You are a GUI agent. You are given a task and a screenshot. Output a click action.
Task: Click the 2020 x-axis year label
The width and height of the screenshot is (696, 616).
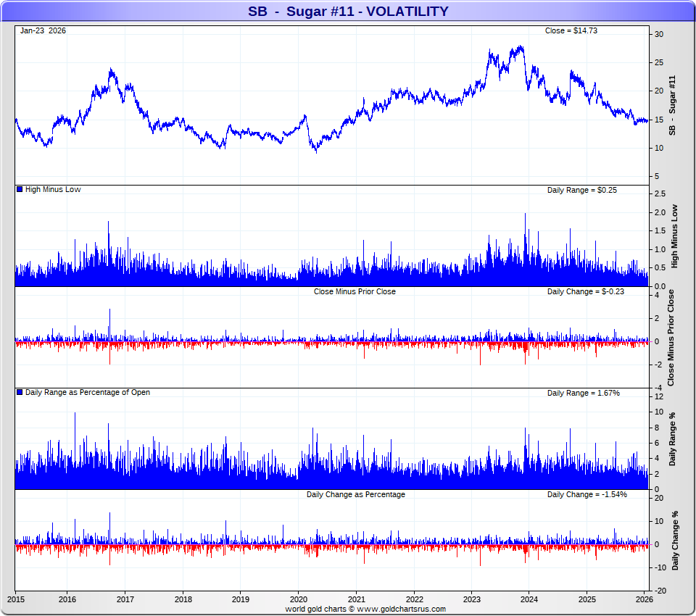pos(298,599)
